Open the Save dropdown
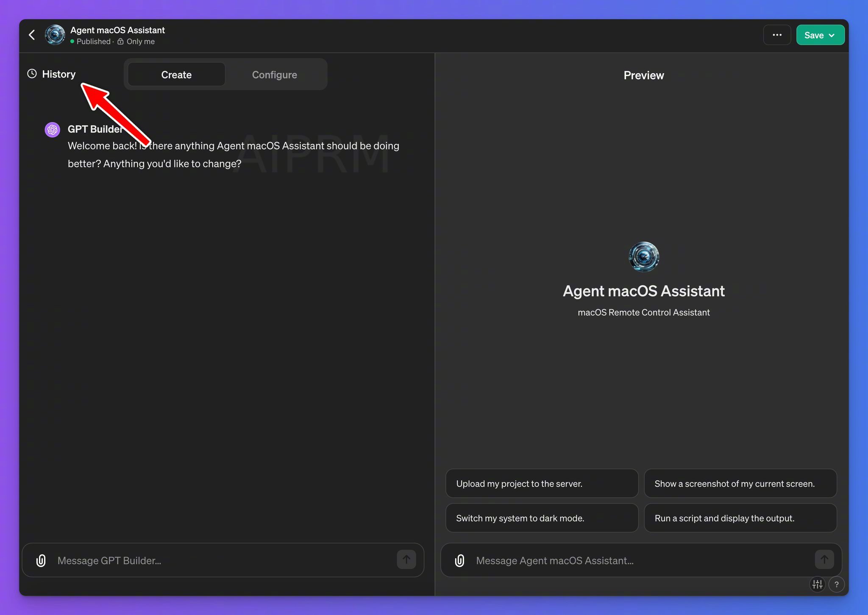 click(820, 35)
